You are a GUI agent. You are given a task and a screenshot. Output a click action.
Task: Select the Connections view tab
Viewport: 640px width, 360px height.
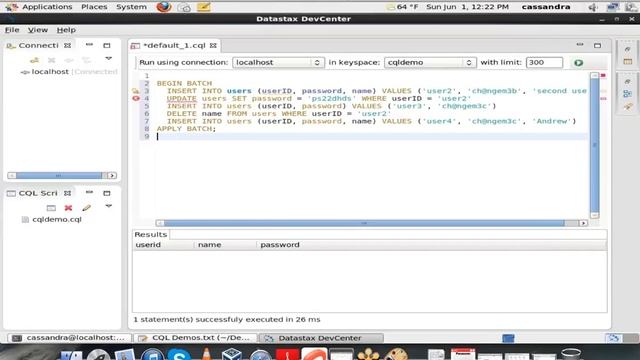point(38,45)
